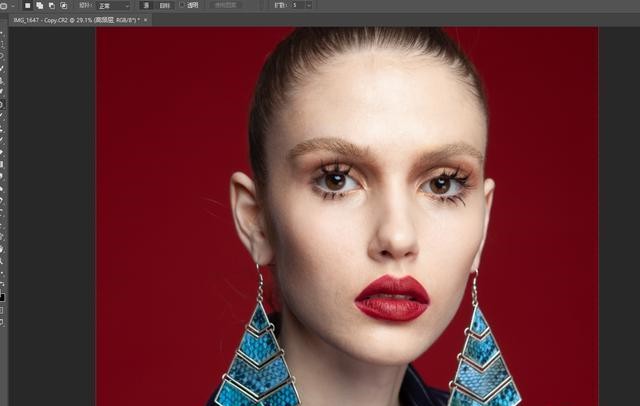
Task: Select the Gradient tool
Action: coord(2,164)
